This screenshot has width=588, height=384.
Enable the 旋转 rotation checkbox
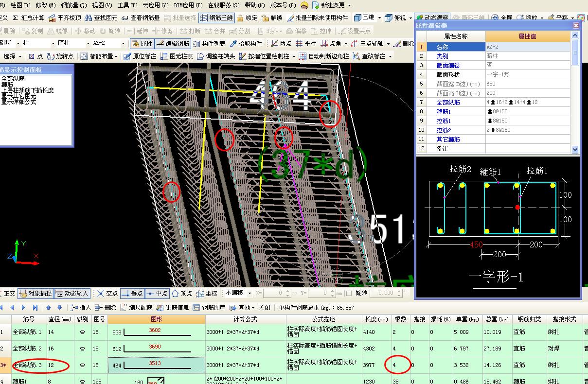coord(348,293)
